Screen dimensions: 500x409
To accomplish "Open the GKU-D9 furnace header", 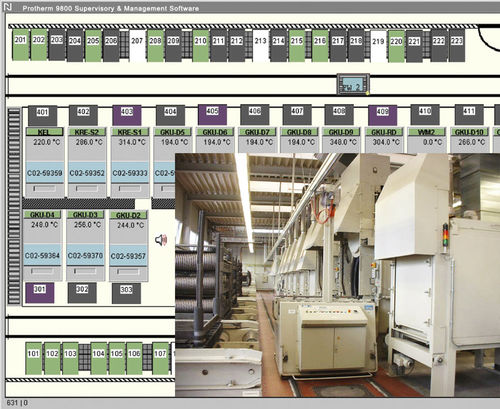I will 341,132.
